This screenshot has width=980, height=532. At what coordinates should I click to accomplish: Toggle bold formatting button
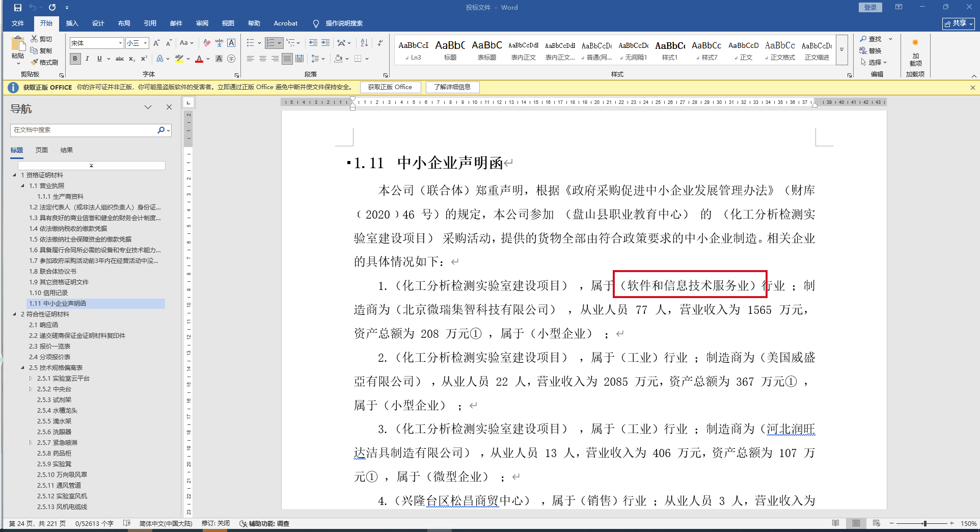75,59
